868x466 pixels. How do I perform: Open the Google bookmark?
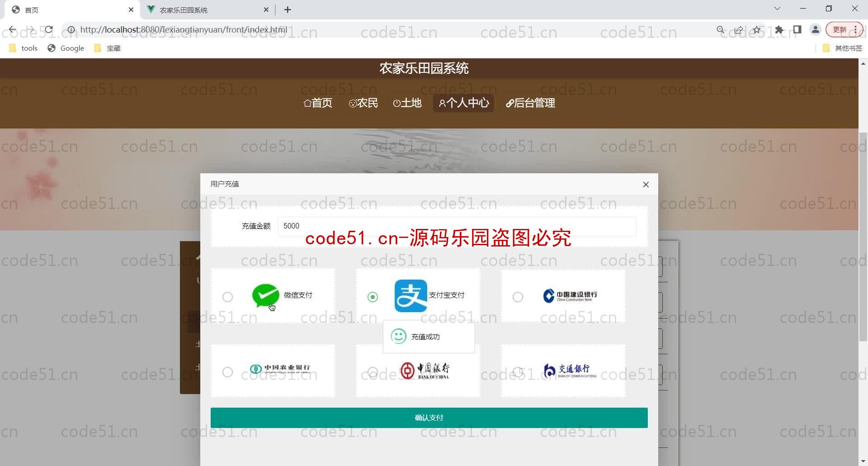pyautogui.click(x=66, y=48)
